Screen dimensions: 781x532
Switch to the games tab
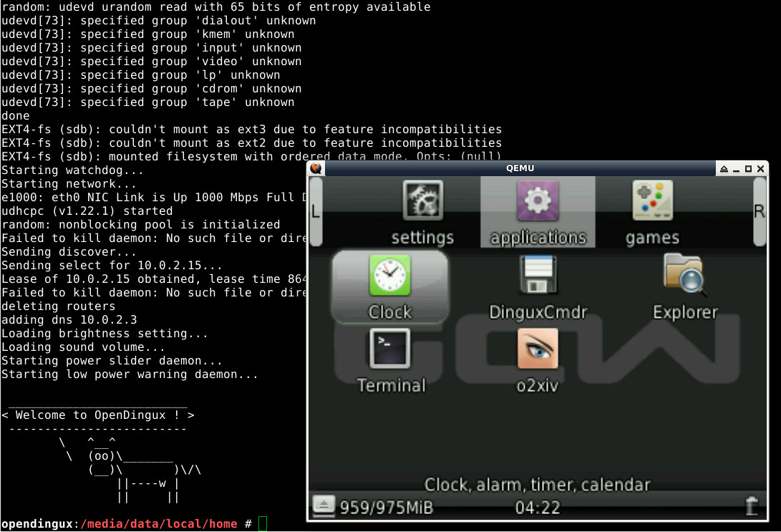652,213
